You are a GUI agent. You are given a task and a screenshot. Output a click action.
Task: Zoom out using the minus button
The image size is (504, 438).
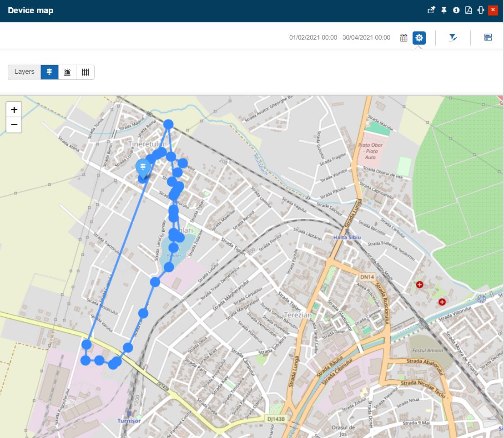pyautogui.click(x=14, y=125)
